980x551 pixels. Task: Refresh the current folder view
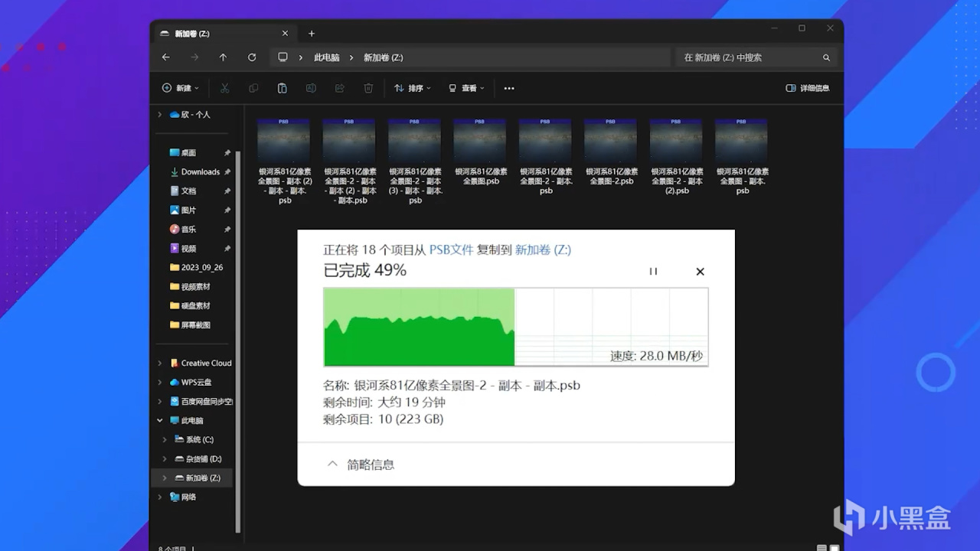coord(252,57)
